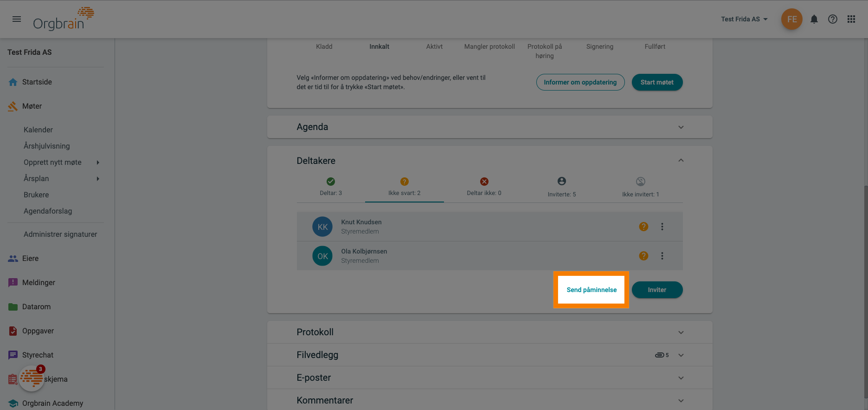Image resolution: width=868 pixels, height=410 pixels.
Task: Expand the E-poster section
Action: tap(681, 378)
